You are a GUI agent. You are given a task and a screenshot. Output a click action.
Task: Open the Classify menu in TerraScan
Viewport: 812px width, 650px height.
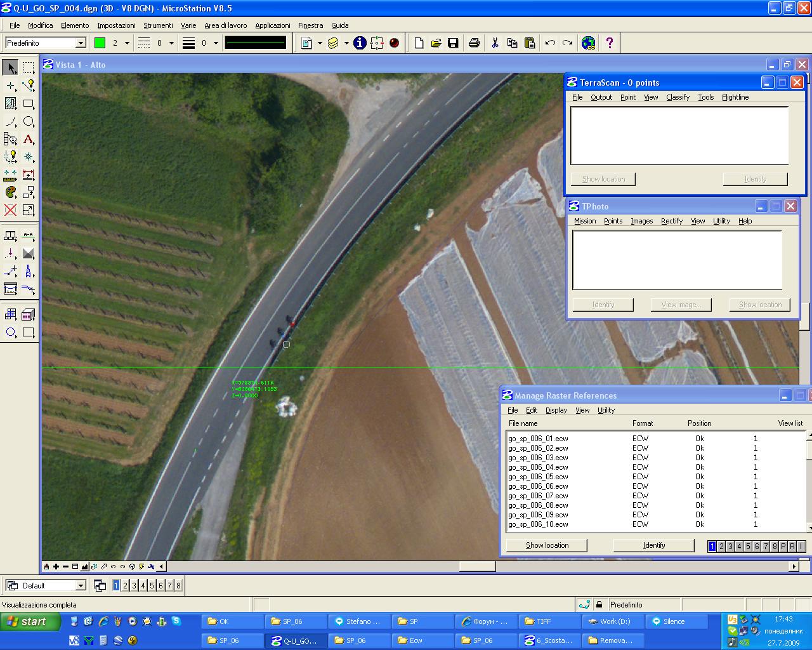pos(678,97)
